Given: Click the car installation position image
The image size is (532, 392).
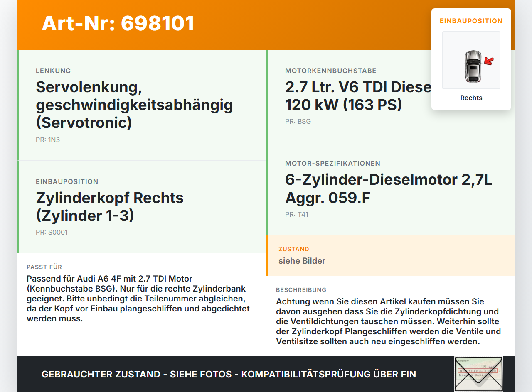Looking at the screenshot, I should [471, 60].
